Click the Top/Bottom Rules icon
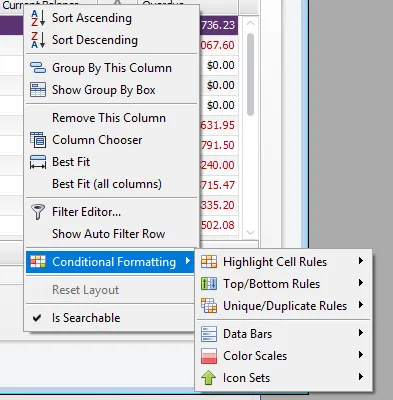This screenshot has height=400, width=393. (209, 284)
